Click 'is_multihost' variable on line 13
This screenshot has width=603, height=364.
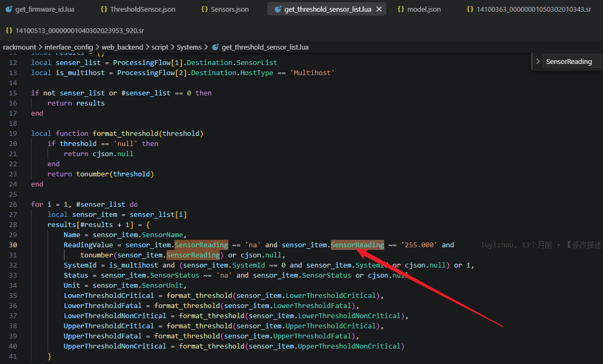click(80, 73)
